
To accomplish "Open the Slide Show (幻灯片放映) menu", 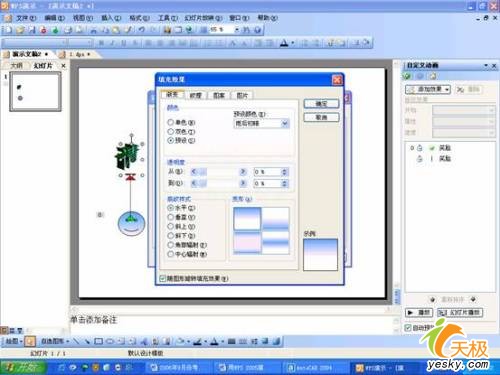I will pyautogui.click(x=203, y=18).
